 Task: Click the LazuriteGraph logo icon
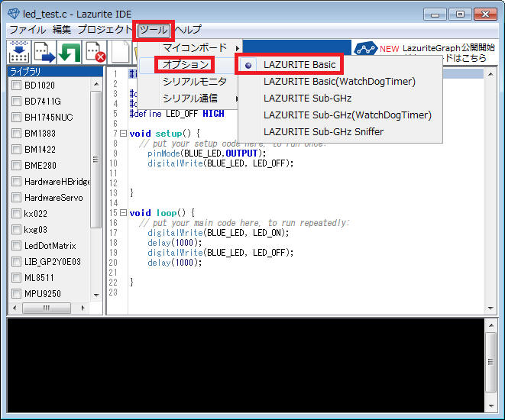tap(365, 49)
